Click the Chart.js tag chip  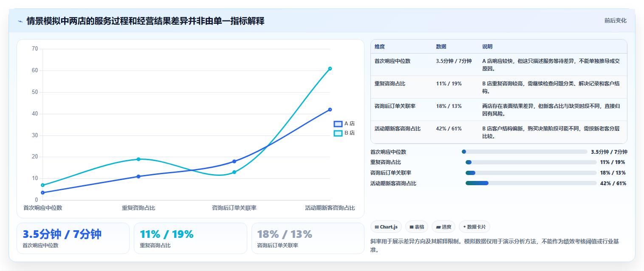tap(386, 227)
